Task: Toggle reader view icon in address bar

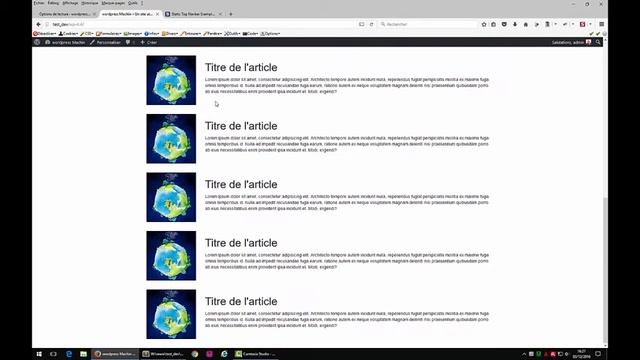Action: tap(362, 24)
